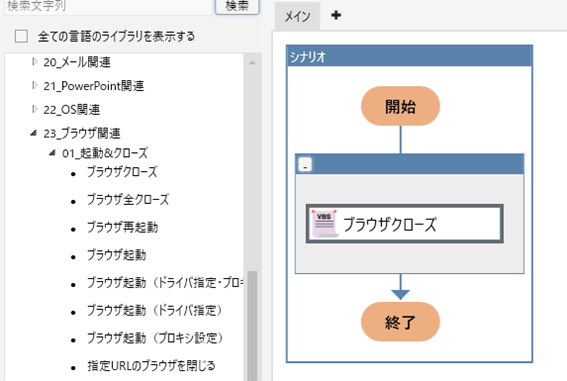This screenshot has width=567, height=381.
Task: Click the 23_ブラウザ関連 folder label
Action: (x=82, y=133)
